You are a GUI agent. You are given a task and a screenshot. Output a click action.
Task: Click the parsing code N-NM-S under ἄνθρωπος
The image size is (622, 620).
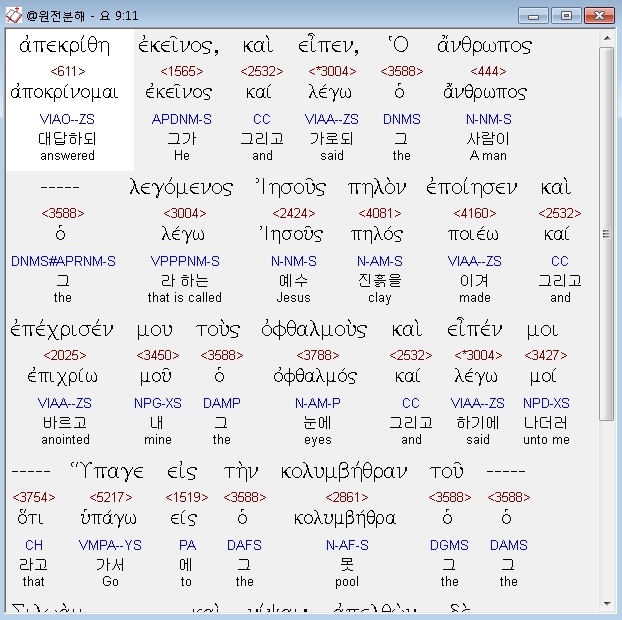point(489,119)
